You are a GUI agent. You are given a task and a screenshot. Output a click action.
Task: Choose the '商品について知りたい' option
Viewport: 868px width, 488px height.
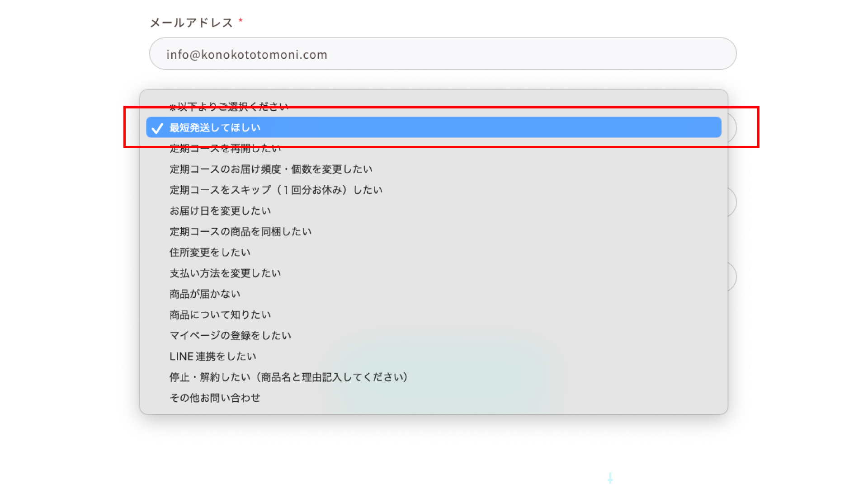(x=434, y=314)
